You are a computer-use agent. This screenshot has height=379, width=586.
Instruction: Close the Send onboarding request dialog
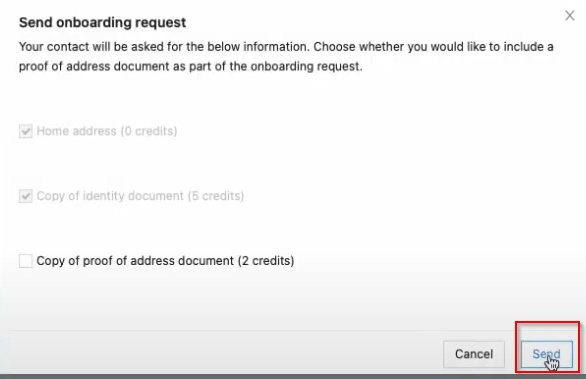[570, 16]
